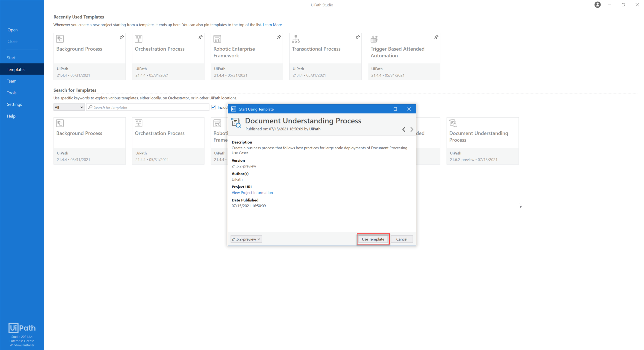Image resolution: width=644 pixels, height=350 pixels.
Task: Click the Background Process icon in recent templates
Action: pyautogui.click(x=60, y=39)
